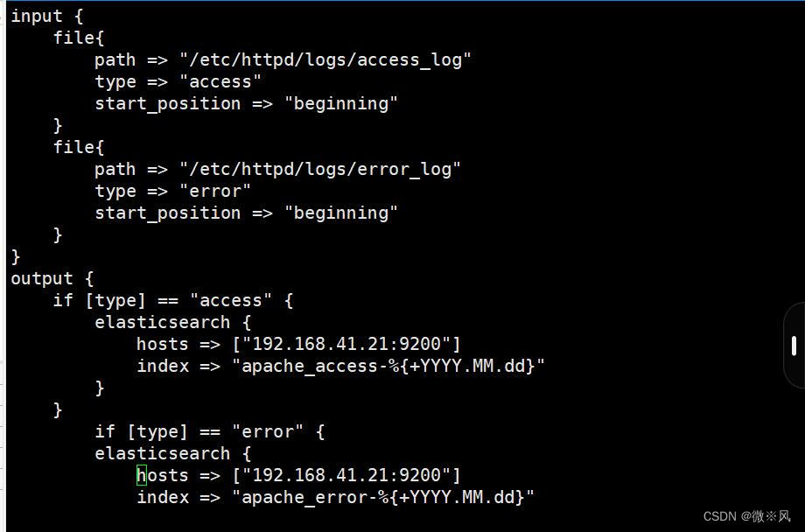The image size is (805, 532).
Task: Click the apache_error index name string
Action: coord(383,497)
